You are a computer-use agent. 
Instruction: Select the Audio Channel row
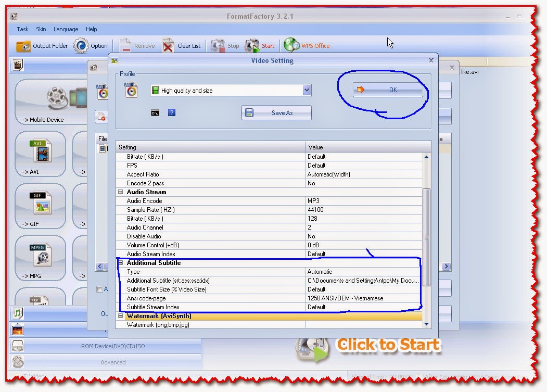pos(269,227)
